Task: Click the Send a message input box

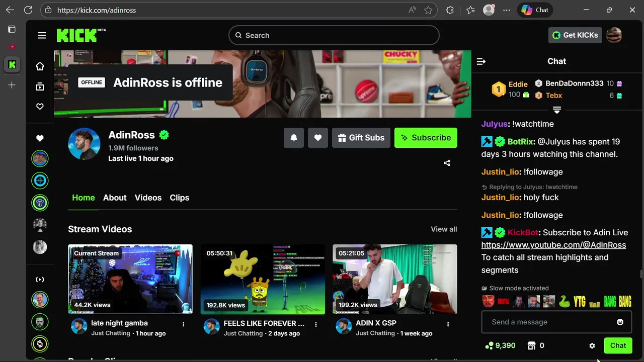Action: click(x=556, y=322)
